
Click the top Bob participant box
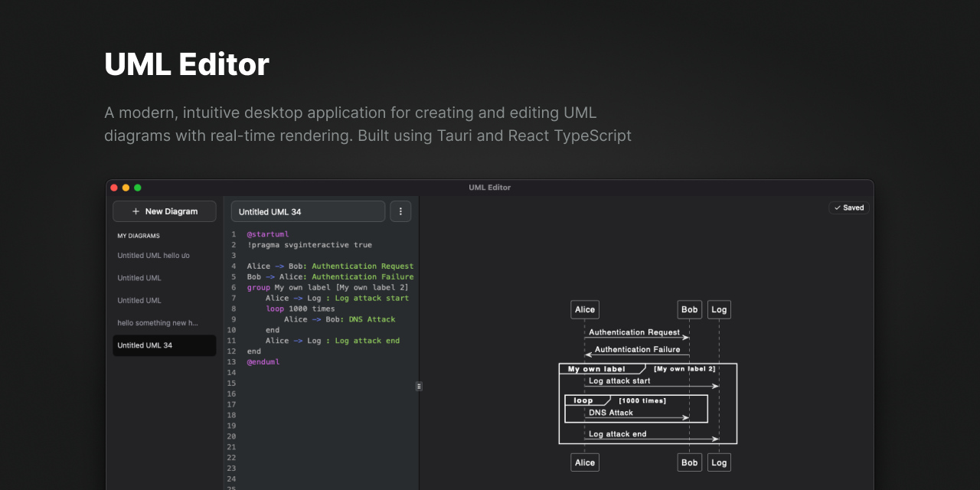click(x=690, y=309)
